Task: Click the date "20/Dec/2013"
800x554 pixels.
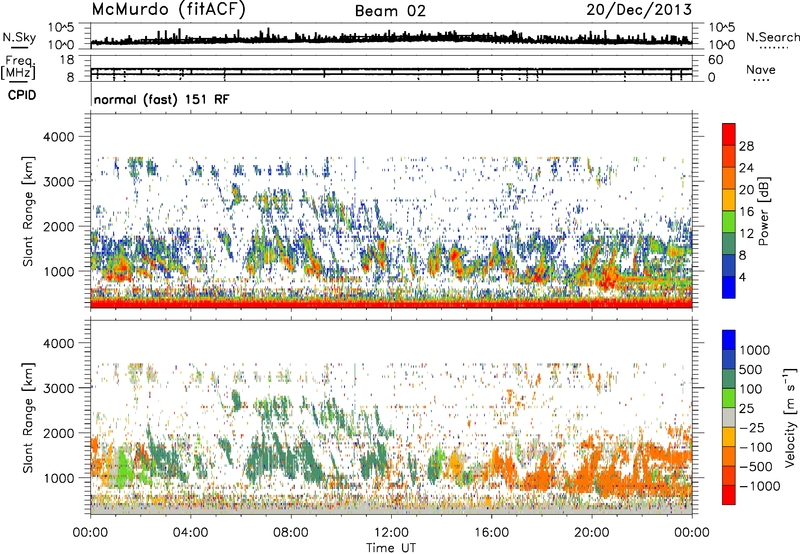Action: click(639, 10)
